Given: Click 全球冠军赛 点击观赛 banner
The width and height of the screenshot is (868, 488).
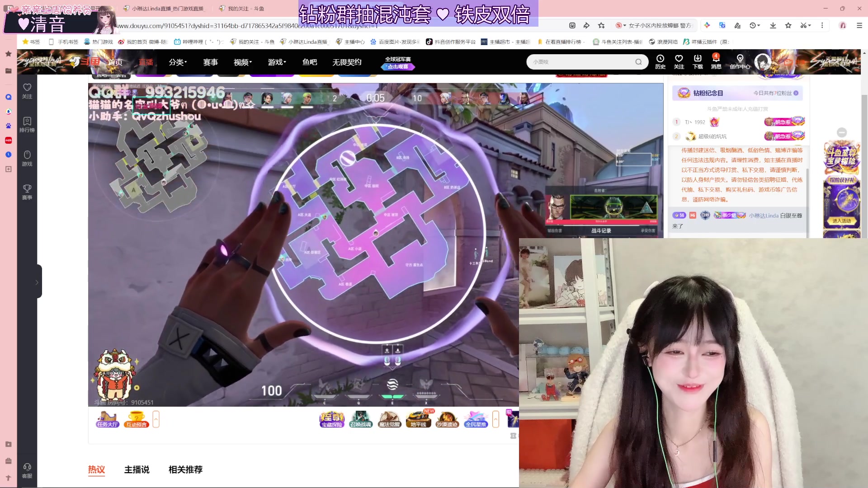Looking at the screenshot, I should point(398,63).
